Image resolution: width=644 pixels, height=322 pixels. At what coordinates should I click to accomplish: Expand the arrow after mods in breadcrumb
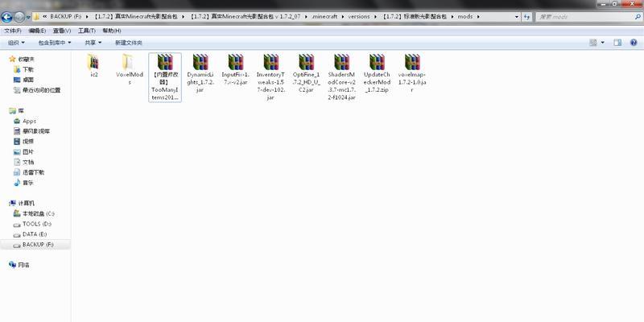(478, 17)
